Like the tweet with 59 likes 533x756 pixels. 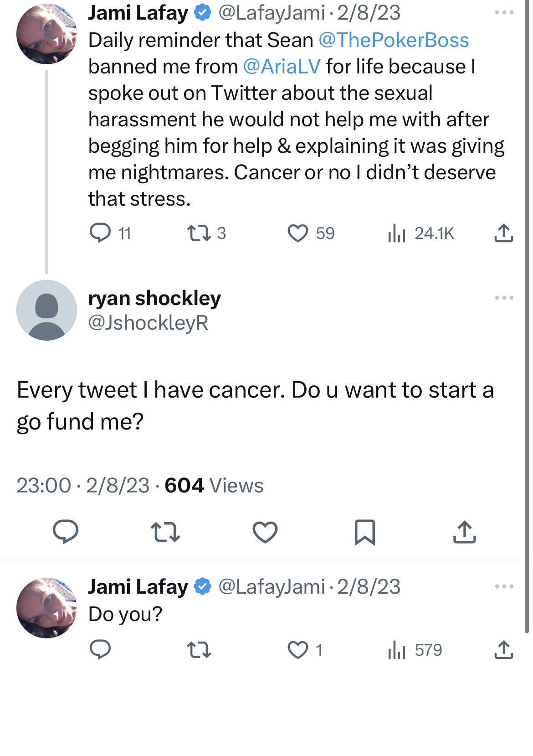point(298,233)
